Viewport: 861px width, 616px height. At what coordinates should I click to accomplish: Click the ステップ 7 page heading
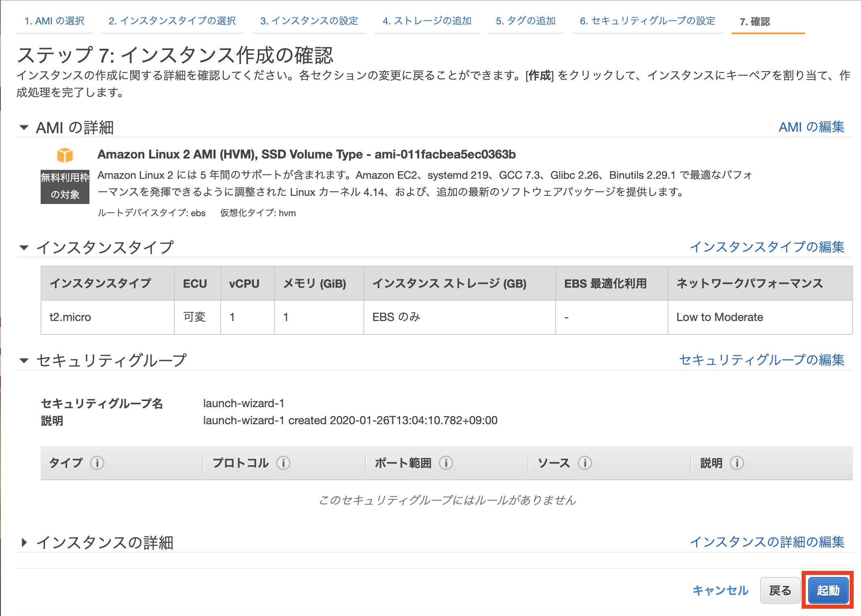[175, 55]
